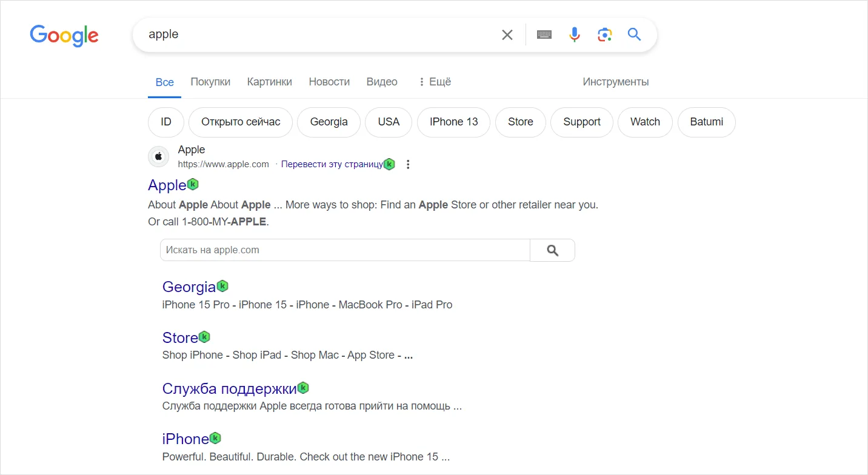
Task: Click the Apple logo favicon beside the result
Action: click(158, 156)
